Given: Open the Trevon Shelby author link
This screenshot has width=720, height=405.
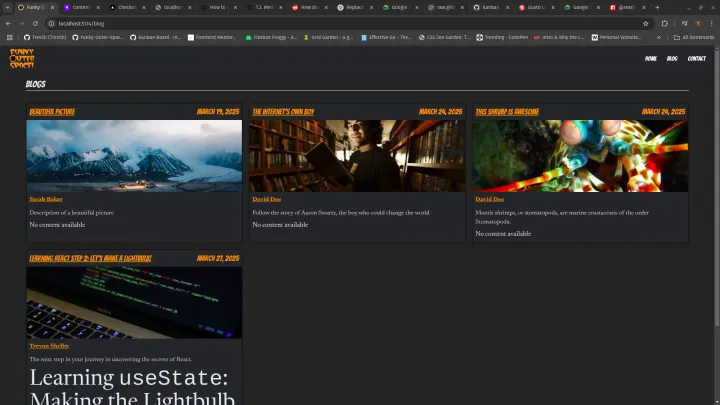Looking at the screenshot, I should coord(49,346).
